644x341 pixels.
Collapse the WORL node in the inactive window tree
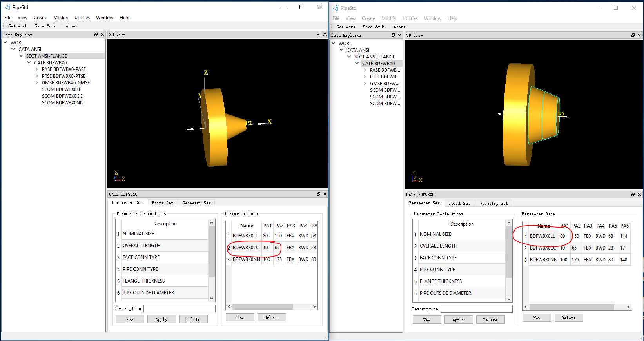334,43
